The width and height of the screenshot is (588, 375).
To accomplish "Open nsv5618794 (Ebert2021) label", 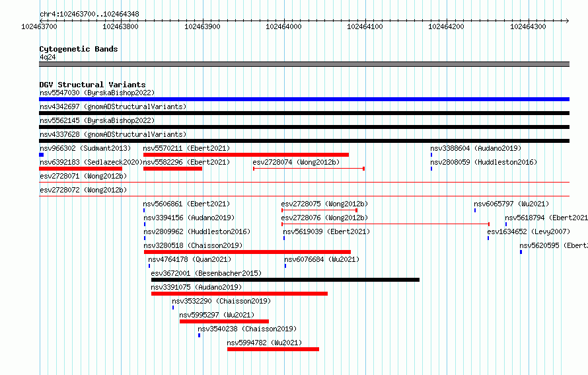I will coord(546,218).
